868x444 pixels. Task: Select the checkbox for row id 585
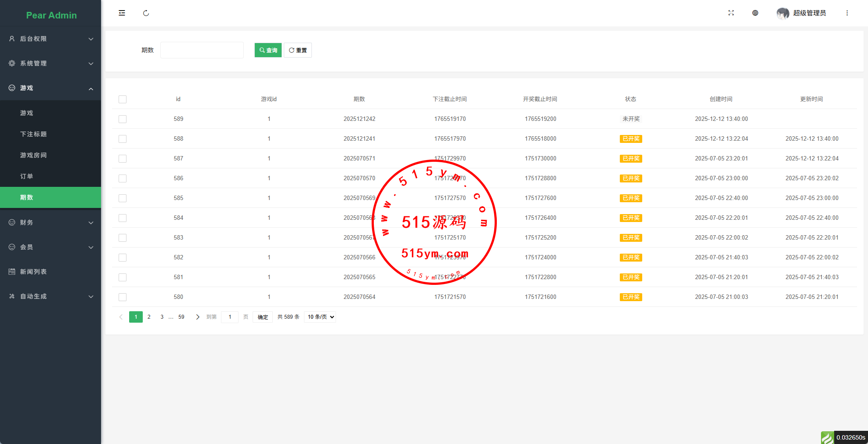click(x=123, y=198)
